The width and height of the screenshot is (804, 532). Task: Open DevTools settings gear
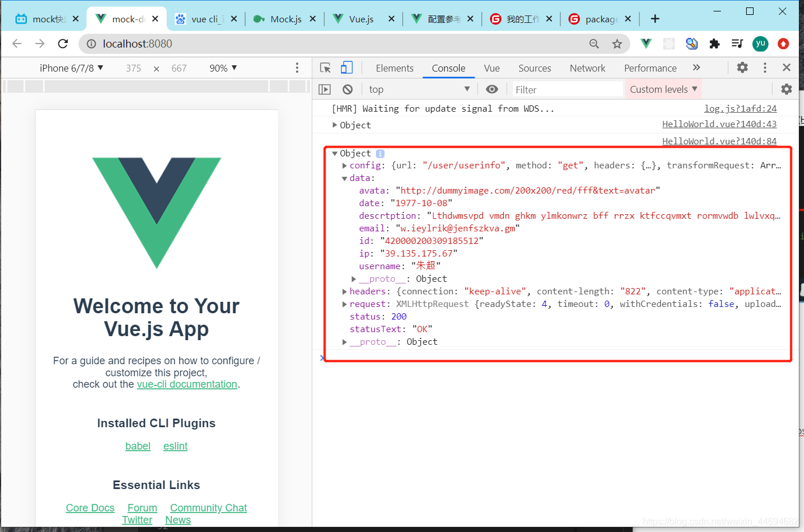(x=743, y=68)
